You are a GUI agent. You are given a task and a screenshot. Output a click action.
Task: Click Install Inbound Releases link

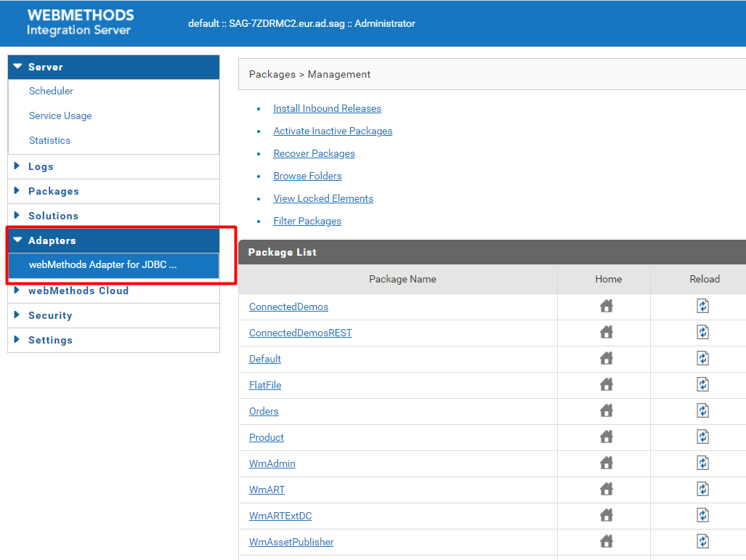[x=328, y=108]
